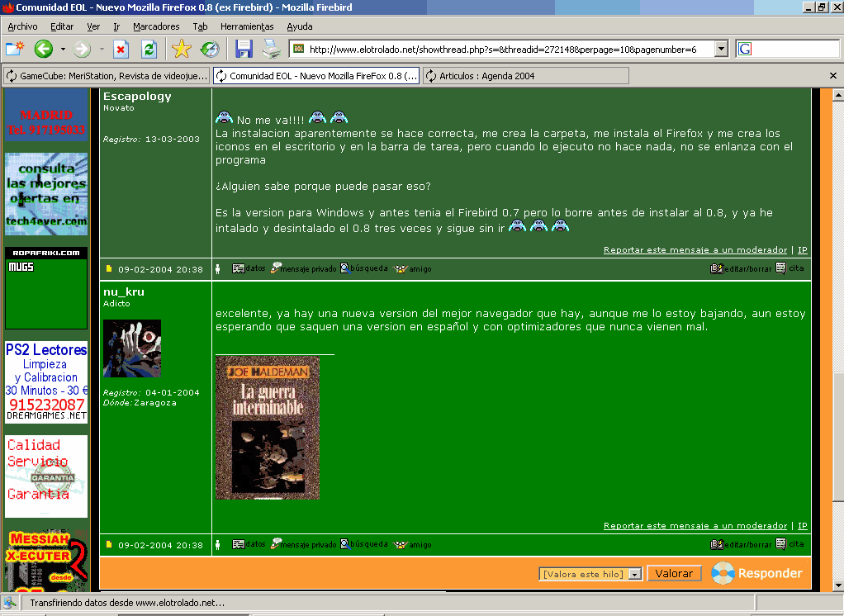Click the IP link on nu_kru's post
This screenshot has height=616, width=844.
[x=802, y=526]
